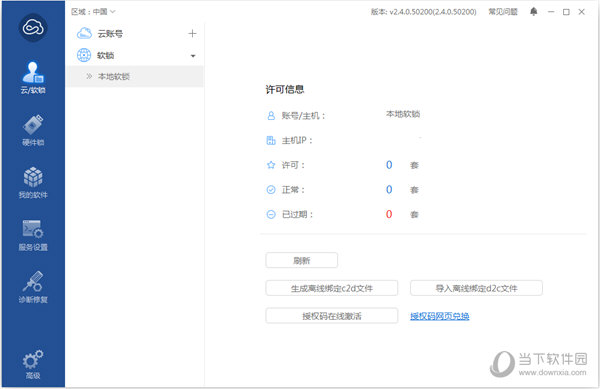Open the 云/软锁 sidebar section

point(33,78)
